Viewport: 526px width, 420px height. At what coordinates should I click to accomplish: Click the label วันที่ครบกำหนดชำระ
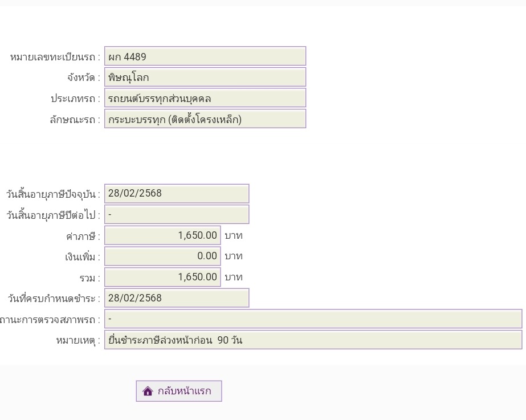click(54, 299)
